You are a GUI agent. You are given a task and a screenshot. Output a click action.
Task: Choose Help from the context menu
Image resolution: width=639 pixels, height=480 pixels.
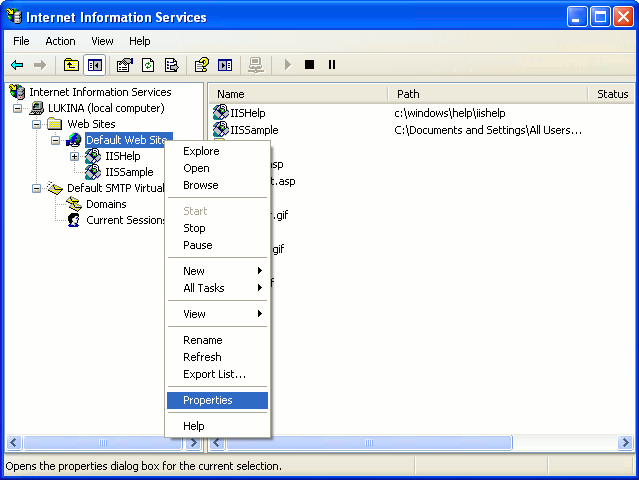217,426
